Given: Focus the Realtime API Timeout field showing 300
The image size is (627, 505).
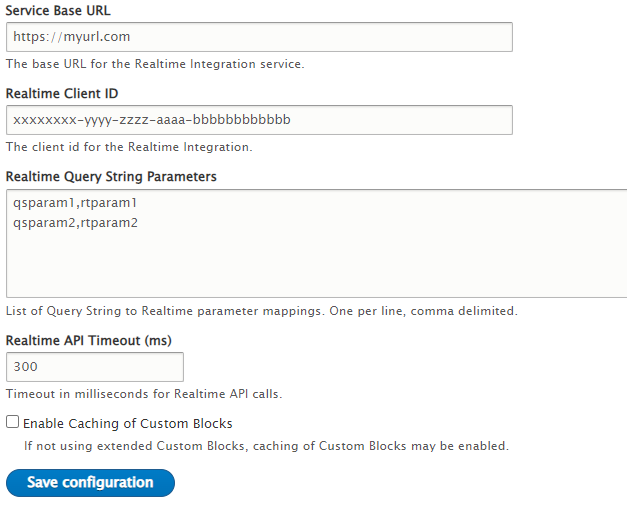Looking at the screenshot, I should pos(95,367).
